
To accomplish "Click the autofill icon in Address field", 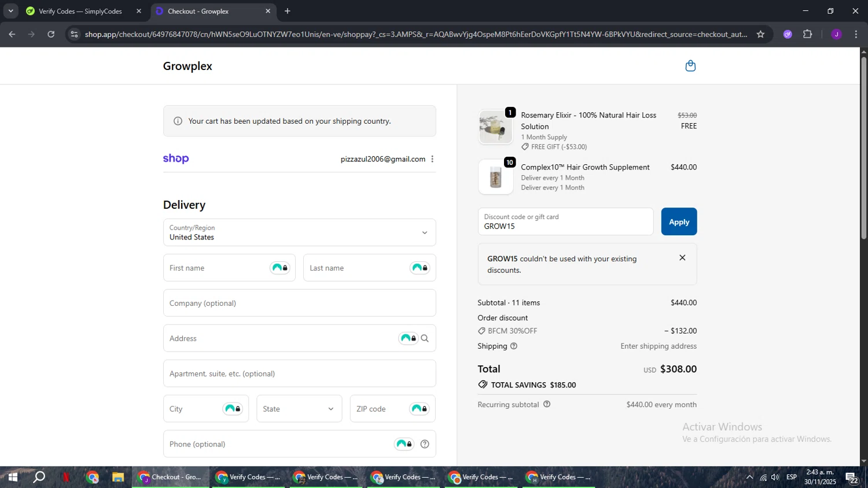I will click(409, 338).
